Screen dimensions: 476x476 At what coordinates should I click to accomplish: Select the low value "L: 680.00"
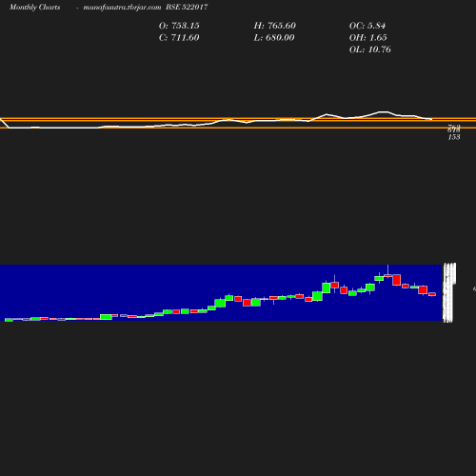tap(274, 38)
